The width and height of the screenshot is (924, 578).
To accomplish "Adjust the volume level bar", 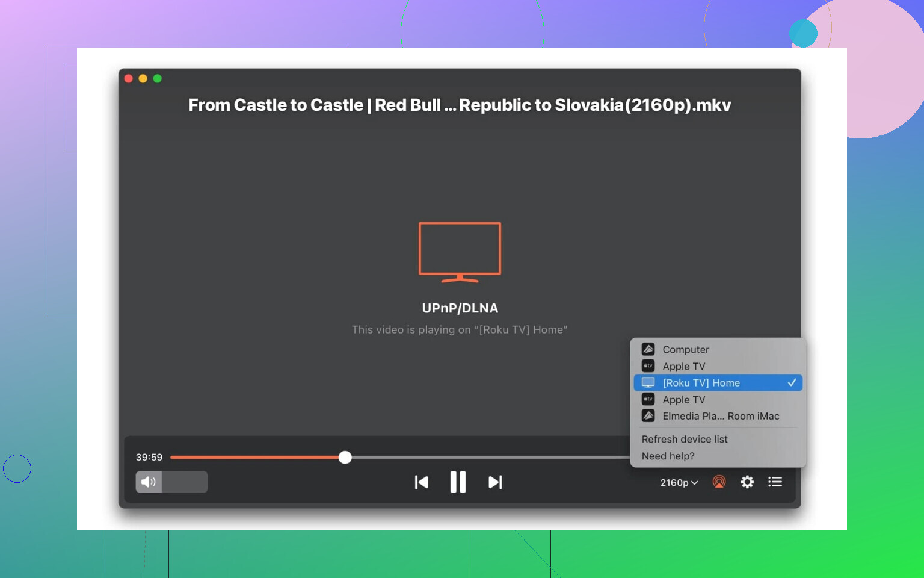I will (184, 482).
